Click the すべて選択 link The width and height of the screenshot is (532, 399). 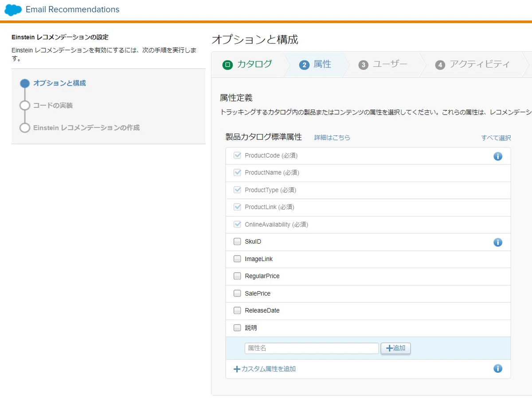coord(496,138)
